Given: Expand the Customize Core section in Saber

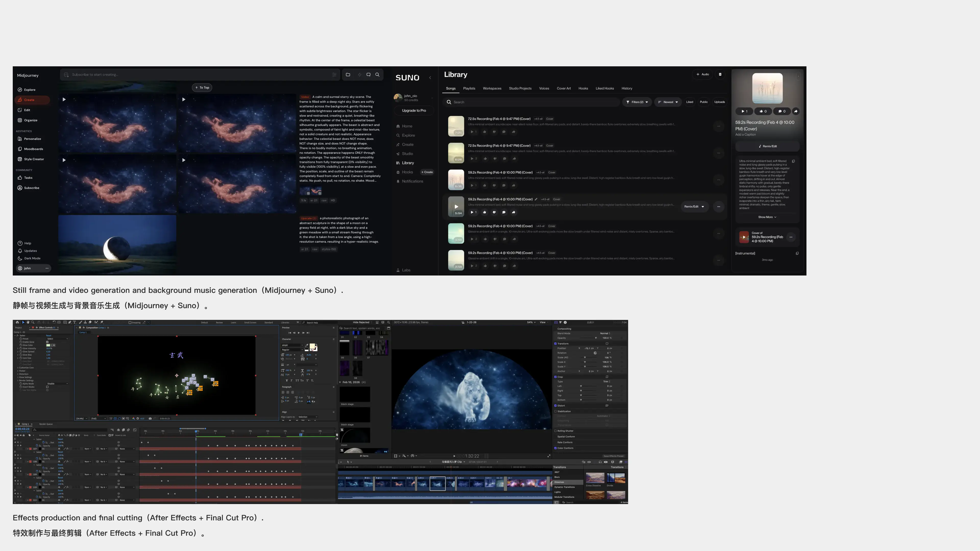Looking at the screenshot, I should [18, 368].
